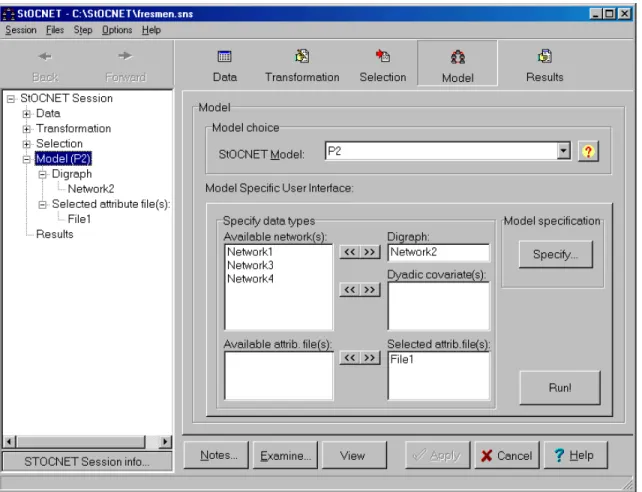642x492 pixels.
Task: Remove Digraph network with << button
Action: (x=350, y=252)
